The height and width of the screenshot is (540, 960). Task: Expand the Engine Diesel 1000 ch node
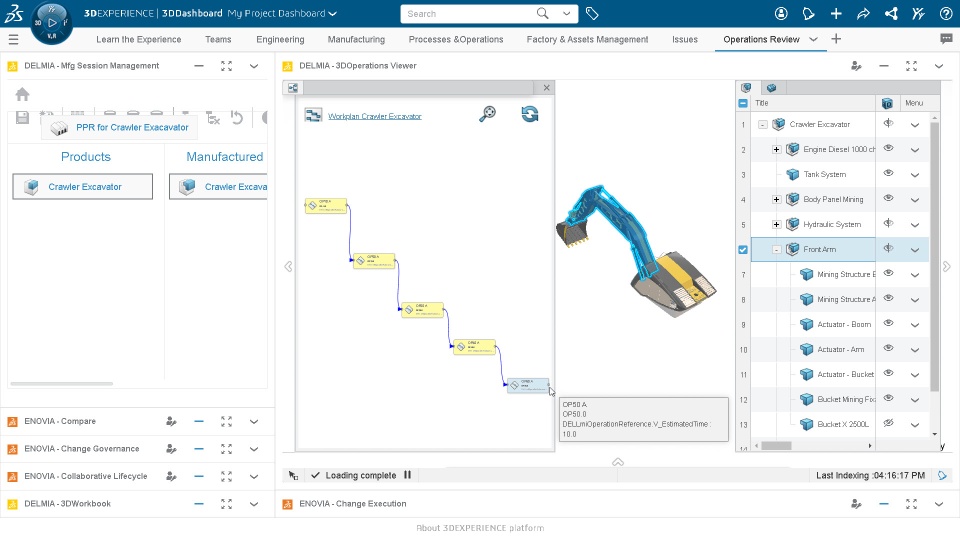point(776,149)
